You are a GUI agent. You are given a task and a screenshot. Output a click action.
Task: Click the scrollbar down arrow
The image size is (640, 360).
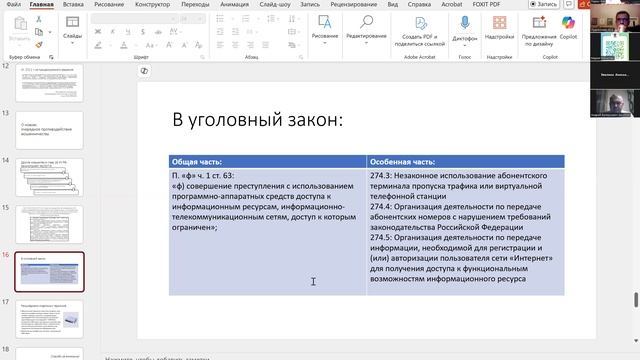coord(636,341)
